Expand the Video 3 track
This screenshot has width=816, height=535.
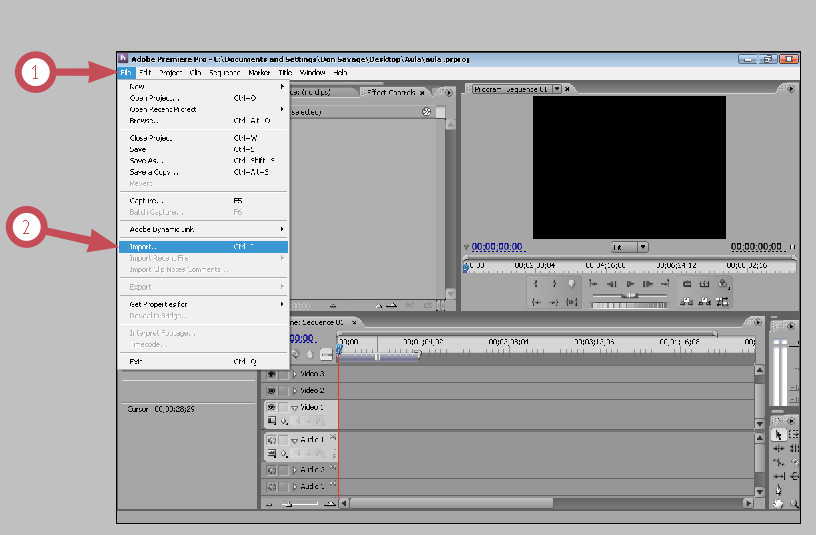(x=295, y=374)
